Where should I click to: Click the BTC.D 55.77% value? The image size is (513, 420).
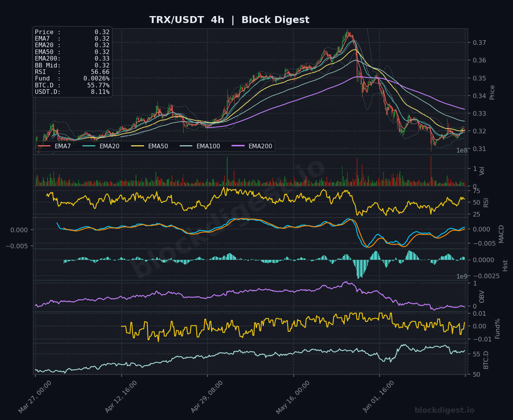click(98, 85)
